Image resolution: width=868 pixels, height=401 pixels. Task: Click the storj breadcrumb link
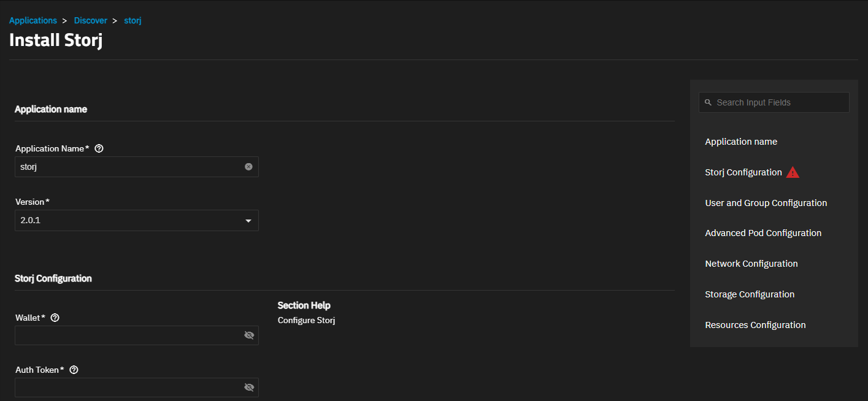pos(133,21)
